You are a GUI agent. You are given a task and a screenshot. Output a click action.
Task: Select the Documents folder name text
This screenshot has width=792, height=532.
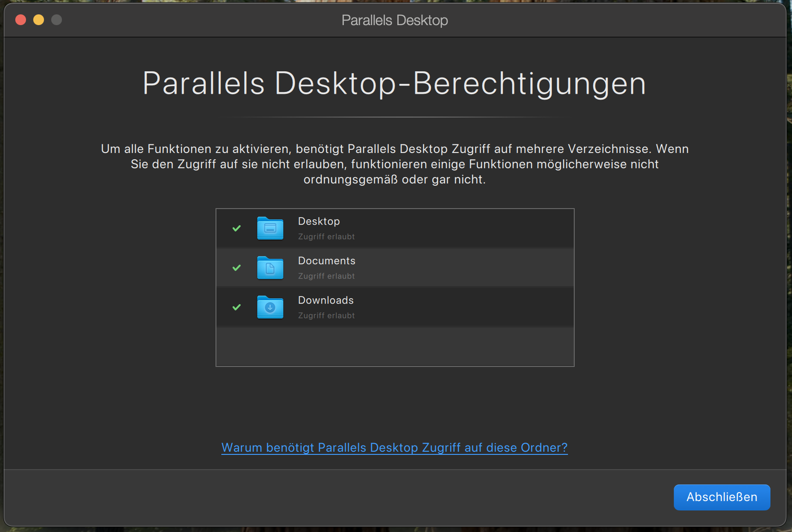pos(326,261)
